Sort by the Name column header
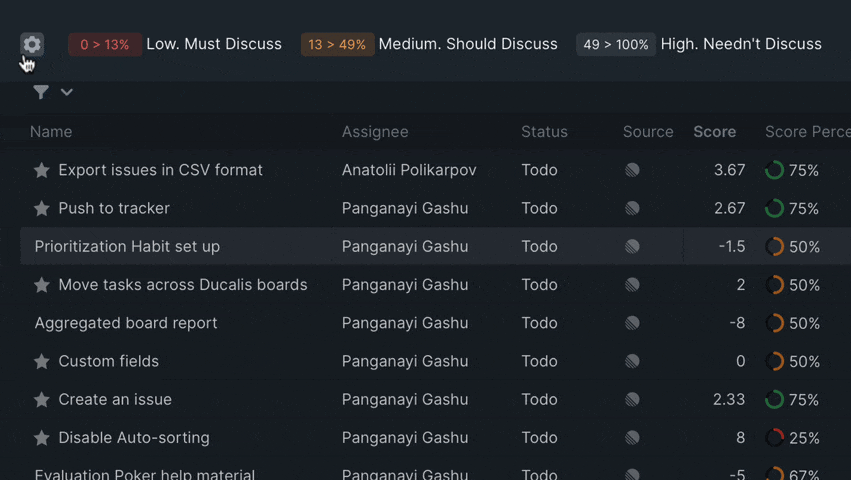851x480 pixels. coord(51,132)
